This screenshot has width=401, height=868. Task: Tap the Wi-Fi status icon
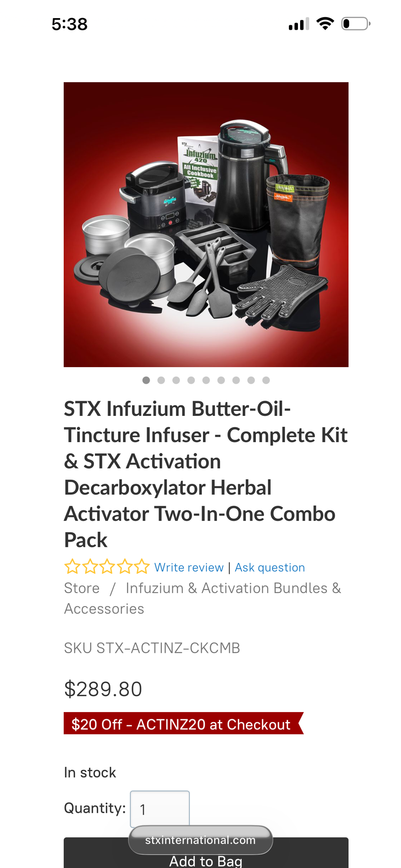click(x=325, y=24)
